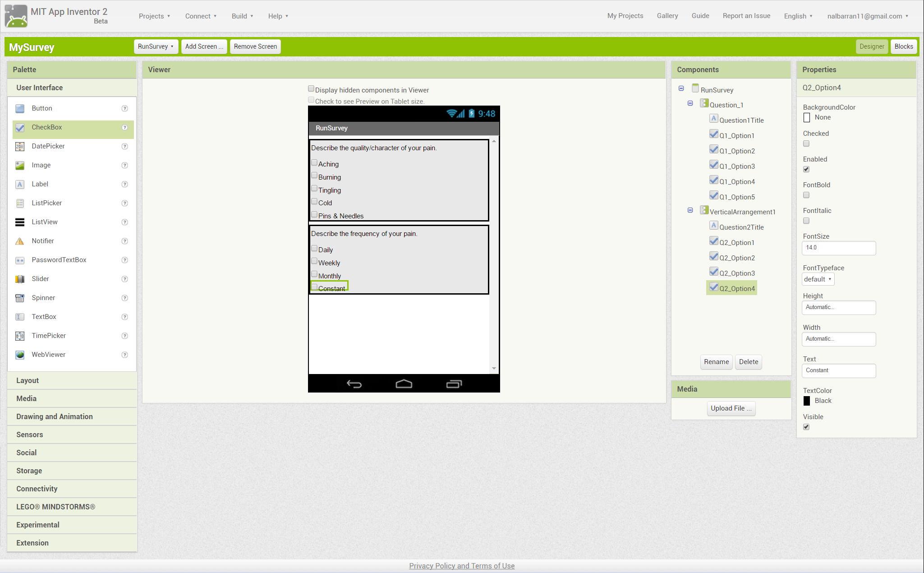Open the Help dropdown menu
The width and height of the screenshot is (924, 573).
tap(278, 16)
